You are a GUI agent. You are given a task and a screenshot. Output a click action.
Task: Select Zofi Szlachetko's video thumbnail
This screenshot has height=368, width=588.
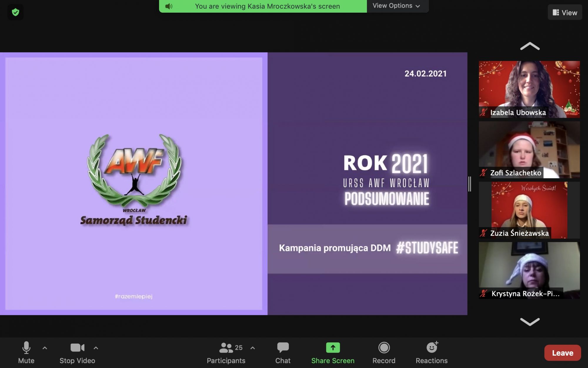[x=529, y=150]
